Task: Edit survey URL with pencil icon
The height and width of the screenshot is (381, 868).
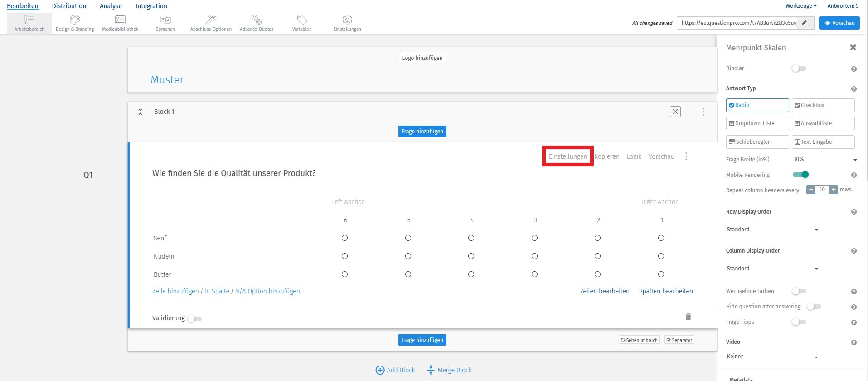Action: pos(805,23)
